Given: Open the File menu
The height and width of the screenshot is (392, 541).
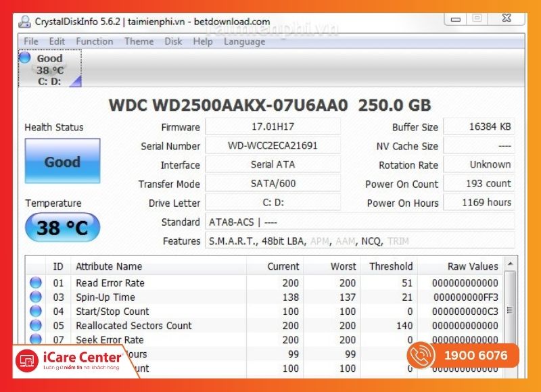Looking at the screenshot, I should coord(30,41).
